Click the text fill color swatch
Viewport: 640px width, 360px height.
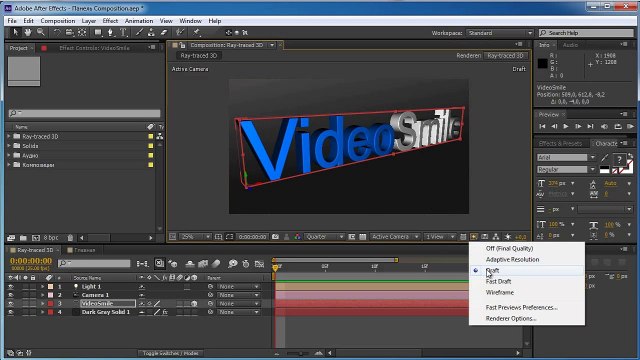pyautogui.click(x=620, y=159)
